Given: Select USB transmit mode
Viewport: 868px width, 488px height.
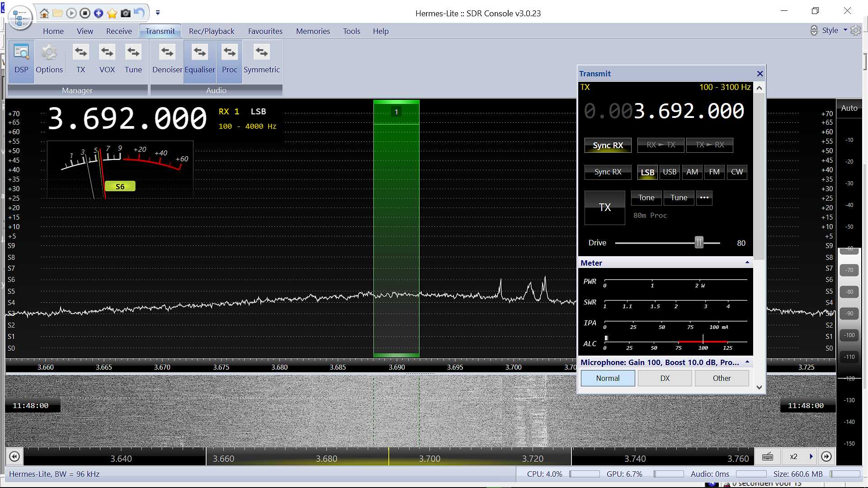Looking at the screenshot, I should (x=670, y=172).
